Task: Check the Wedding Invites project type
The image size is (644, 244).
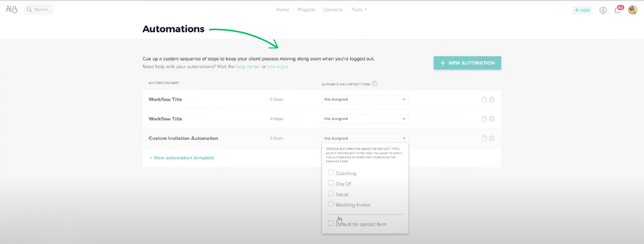Action: [331, 204]
